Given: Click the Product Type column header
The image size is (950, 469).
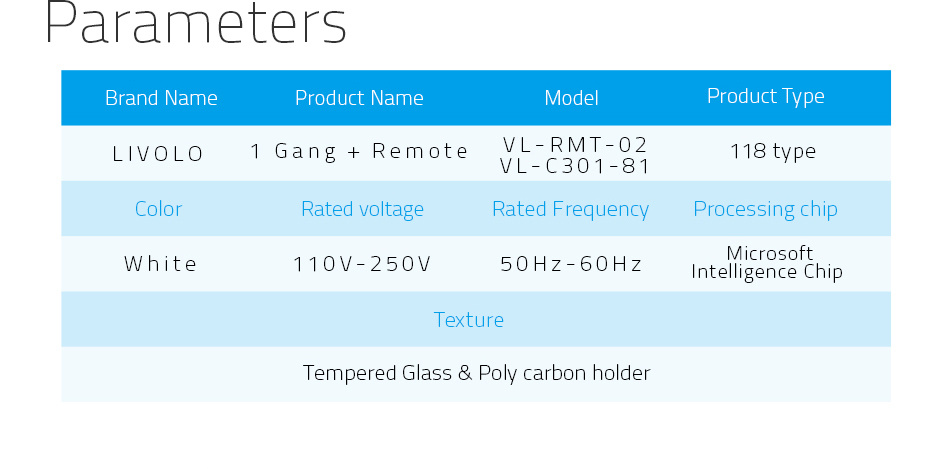Looking at the screenshot, I should [766, 96].
